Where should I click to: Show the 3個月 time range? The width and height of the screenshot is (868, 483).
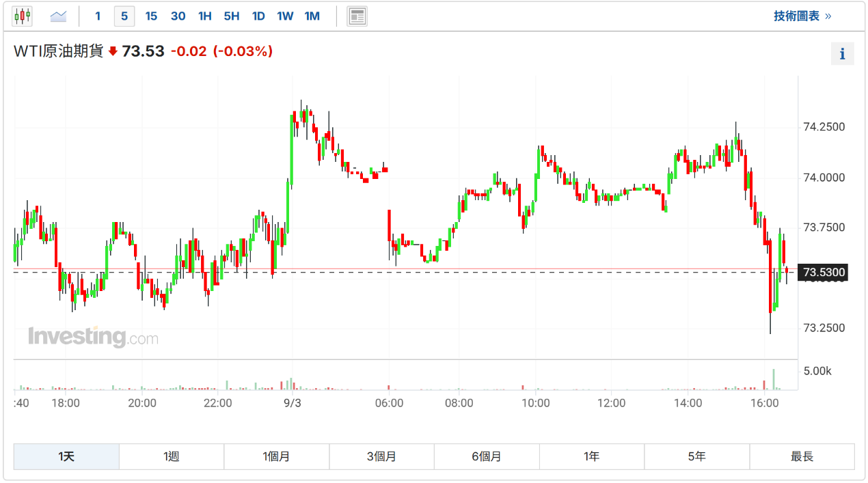[381, 456]
